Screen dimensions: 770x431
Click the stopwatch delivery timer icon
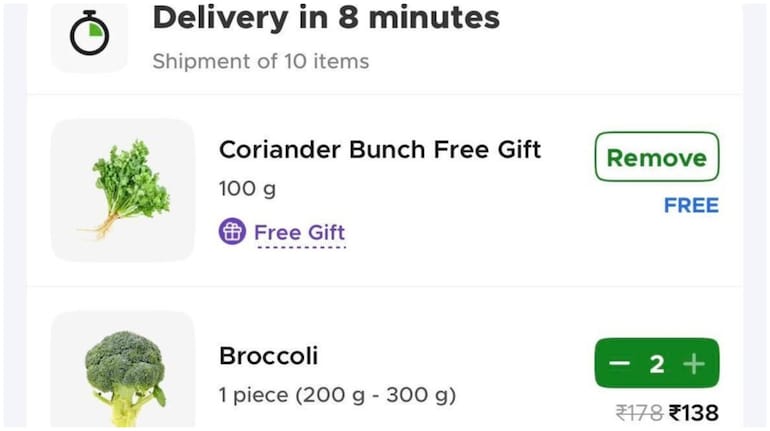90,37
